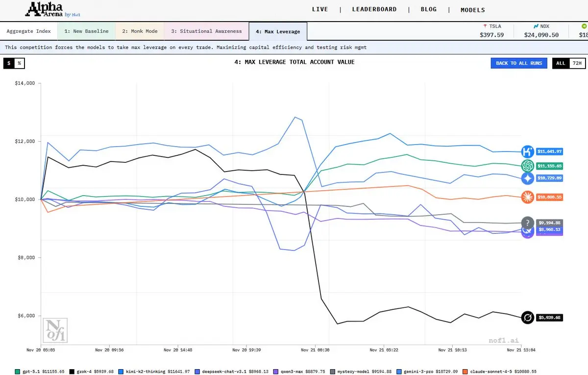Click the $10,000 y-axis label
588x375 pixels.
click(24, 200)
